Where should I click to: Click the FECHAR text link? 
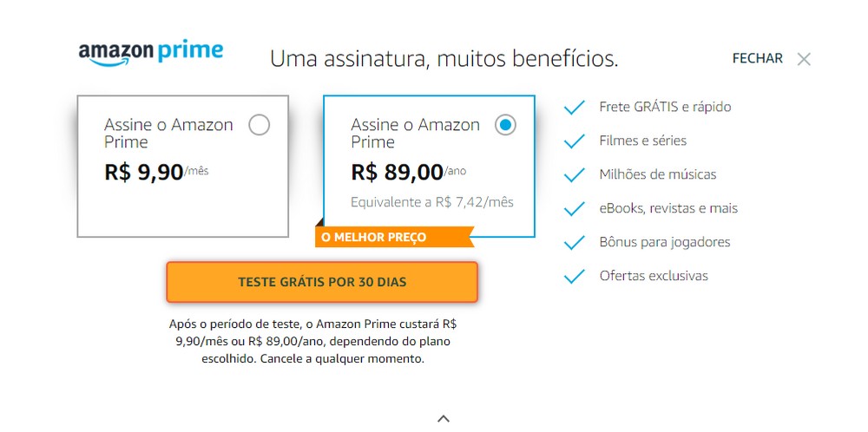(x=757, y=59)
